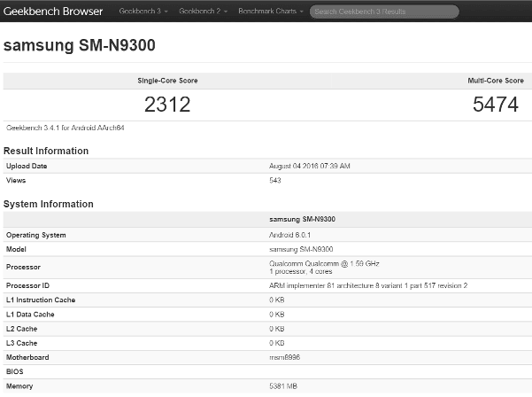This screenshot has height=397, width=532.
Task: Click the L1 Instruction Cache label
Action: point(41,300)
